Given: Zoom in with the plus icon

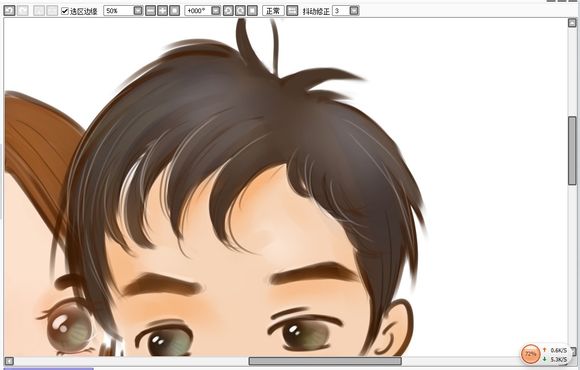Looking at the screenshot, I should coord(162,11).
